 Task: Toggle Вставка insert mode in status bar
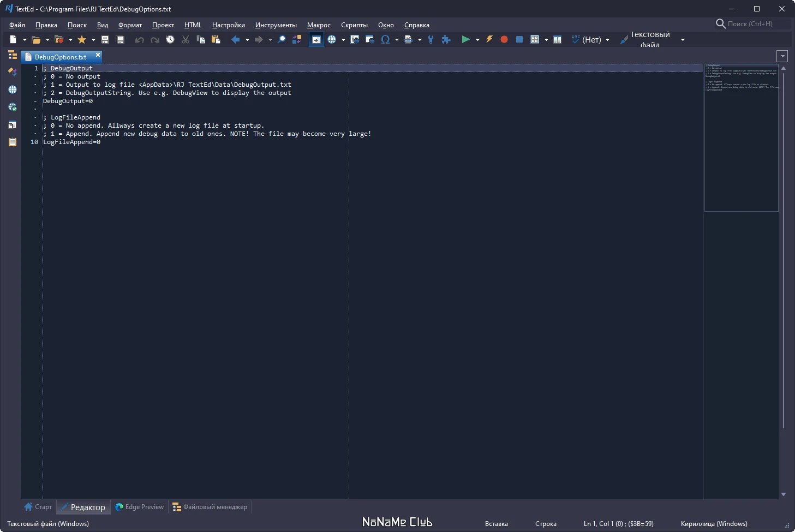[496, 523]
